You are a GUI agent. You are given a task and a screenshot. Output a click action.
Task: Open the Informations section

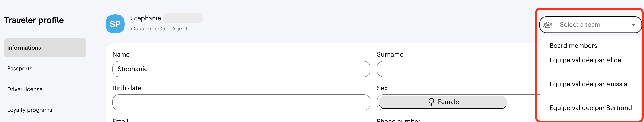click(45, 48)
